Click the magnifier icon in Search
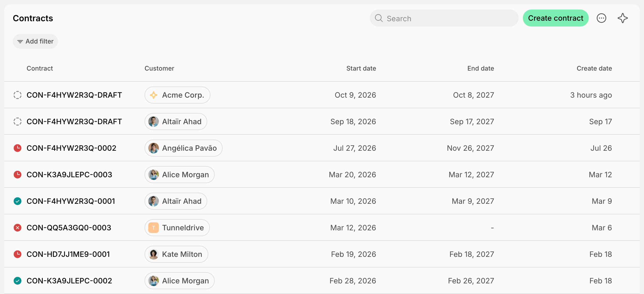Viewport: 644px width, 294px height. coord(379,18)
